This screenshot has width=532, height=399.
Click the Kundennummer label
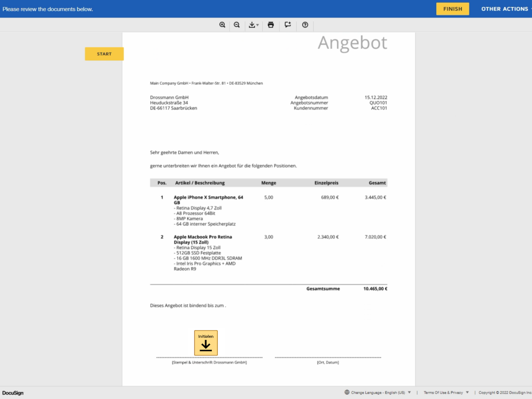pyautogui.click(x=311, y=108)
